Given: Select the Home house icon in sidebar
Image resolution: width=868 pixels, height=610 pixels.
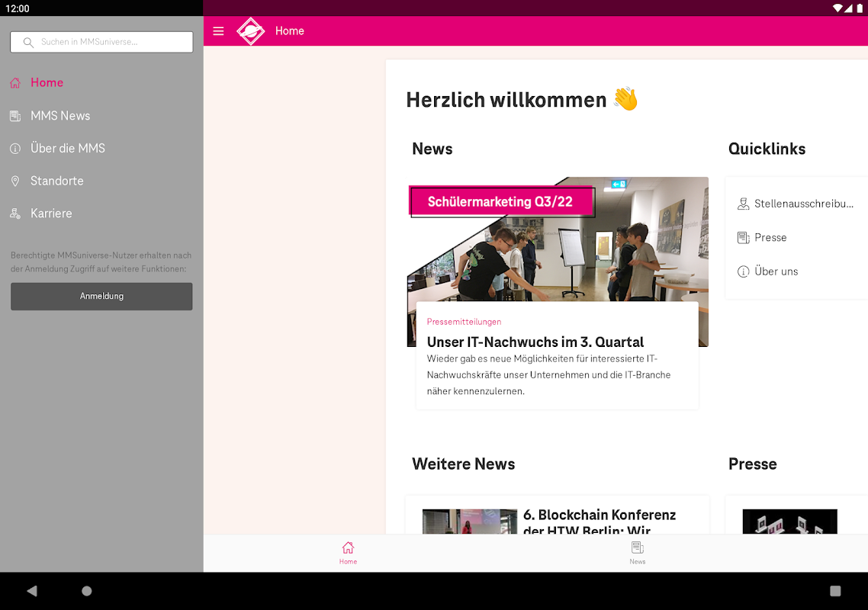Looking at the screenshot, I should (15, 83).
